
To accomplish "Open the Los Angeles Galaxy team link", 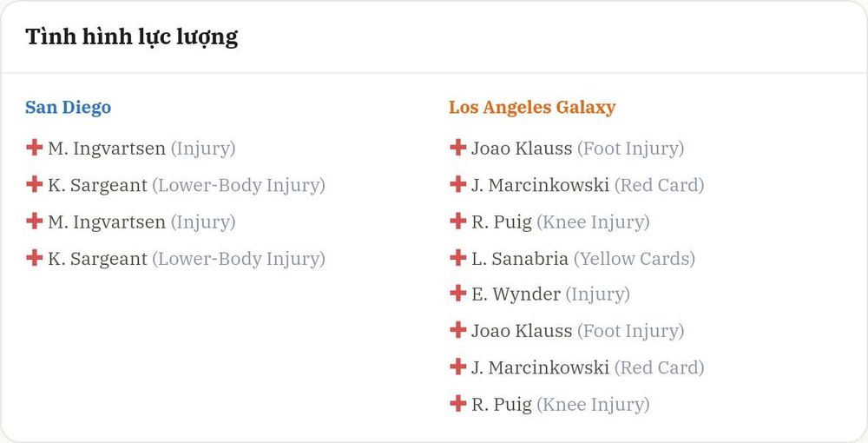I will 532,107.
